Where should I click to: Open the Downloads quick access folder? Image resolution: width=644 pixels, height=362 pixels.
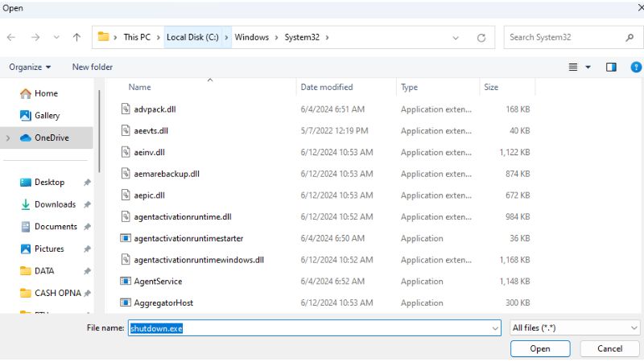[x=55, y=204]
